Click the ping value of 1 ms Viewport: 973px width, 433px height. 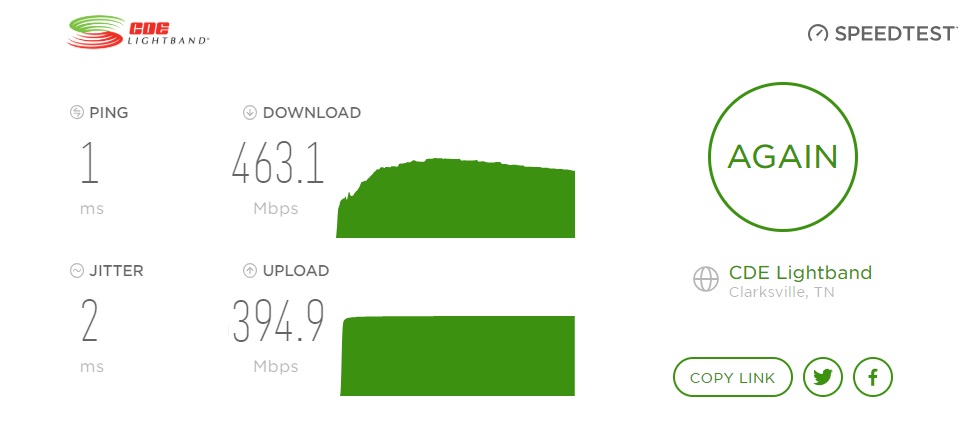[90, 163]
